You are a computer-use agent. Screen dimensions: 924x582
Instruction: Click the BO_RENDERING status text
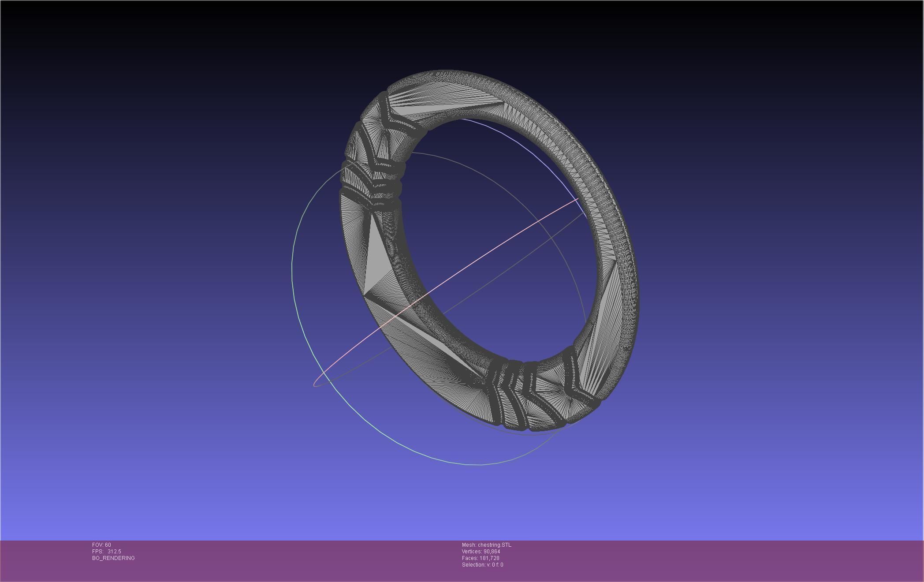point(113,558)
